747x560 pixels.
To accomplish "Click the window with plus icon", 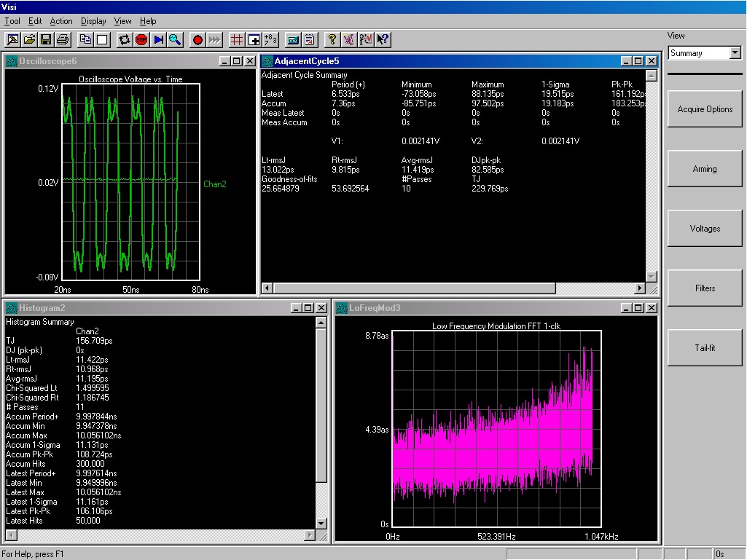I will pos(254,40).
